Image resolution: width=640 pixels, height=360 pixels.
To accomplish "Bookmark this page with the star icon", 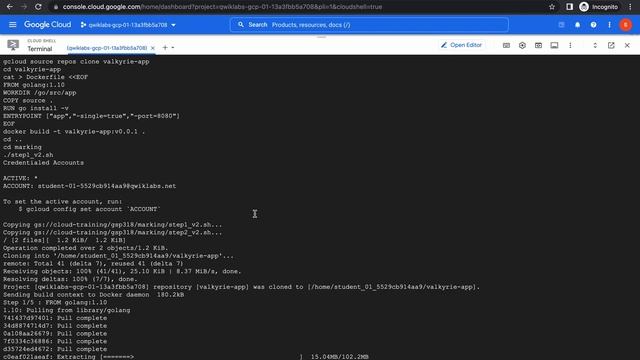I will tap(552, 7).
